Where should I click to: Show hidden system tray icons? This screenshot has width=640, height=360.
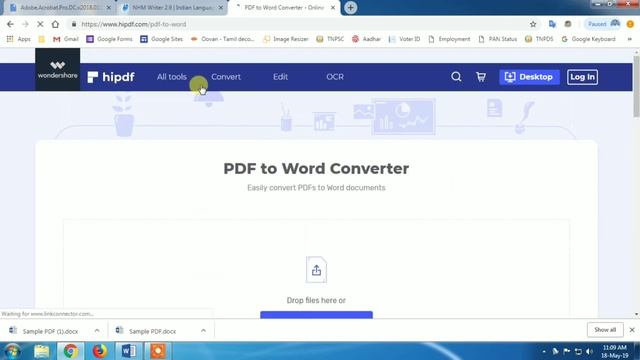pyautogui.click(x=544, y=351)
